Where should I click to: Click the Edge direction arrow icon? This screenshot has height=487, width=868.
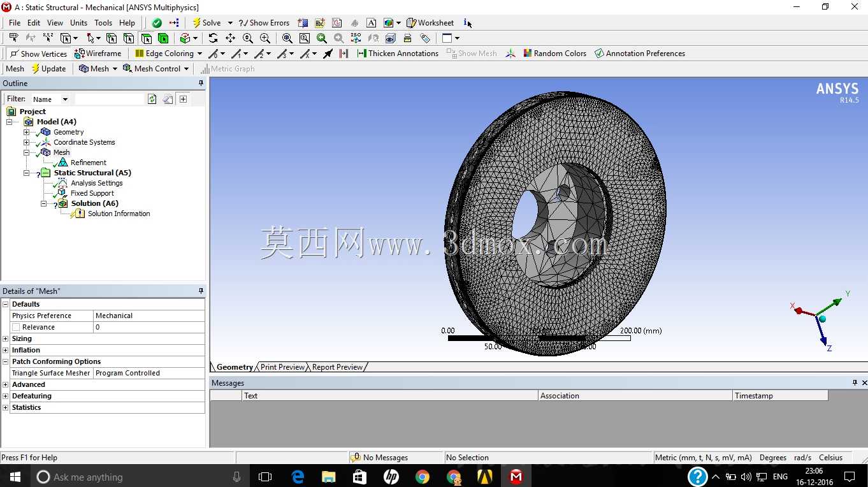point(328,54)
